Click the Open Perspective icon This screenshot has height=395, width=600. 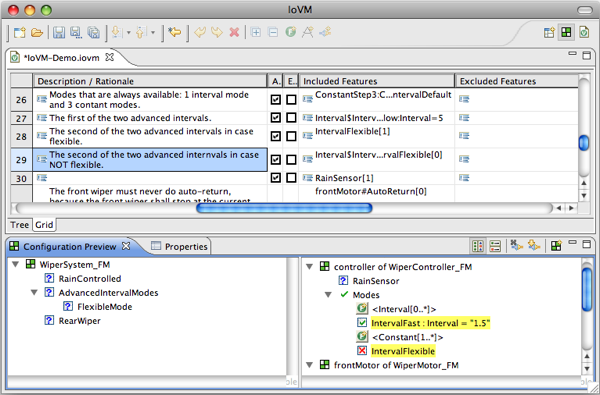[x=549, y=33]
